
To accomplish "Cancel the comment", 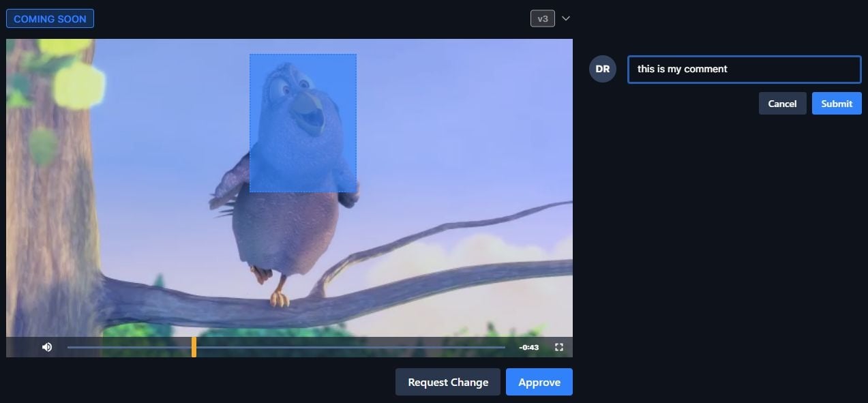I will 782,104.
